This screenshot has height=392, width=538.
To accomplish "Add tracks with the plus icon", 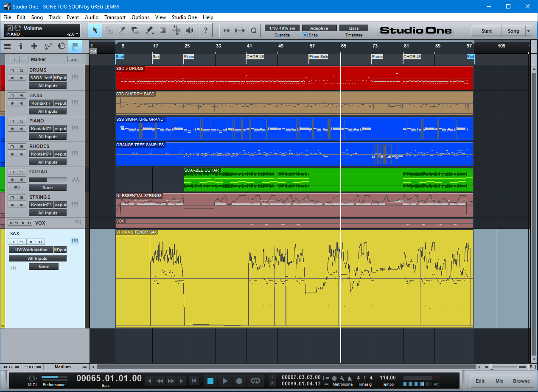I will coord(34,46).
